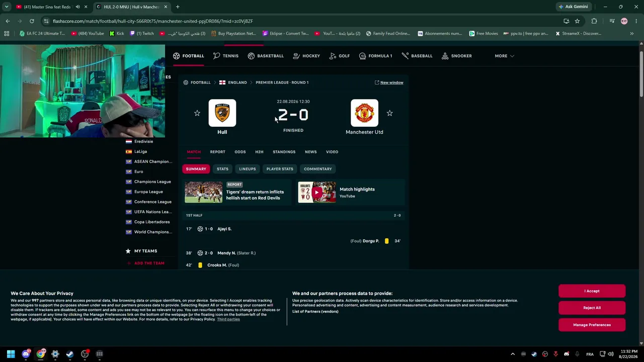Viewport: 644px width, 362px height.
Task: Open the Manchester United club crest
Action: (x=364, y=113)
